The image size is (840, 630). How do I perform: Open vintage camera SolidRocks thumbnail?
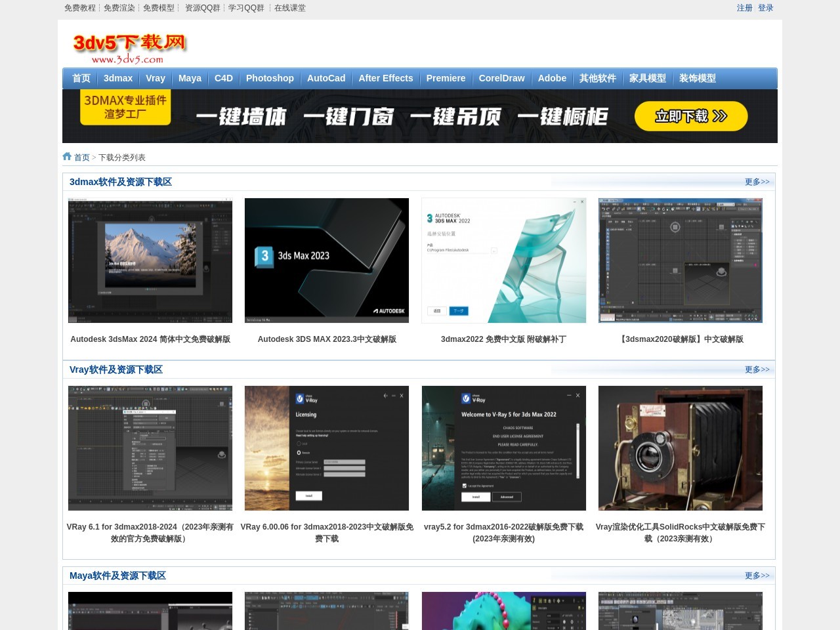tap(681, 448)
